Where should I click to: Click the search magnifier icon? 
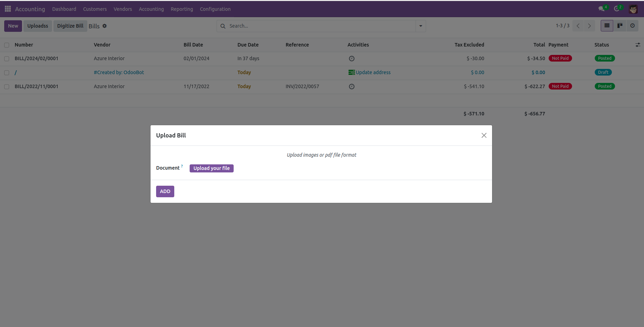[x=223, y=26]
